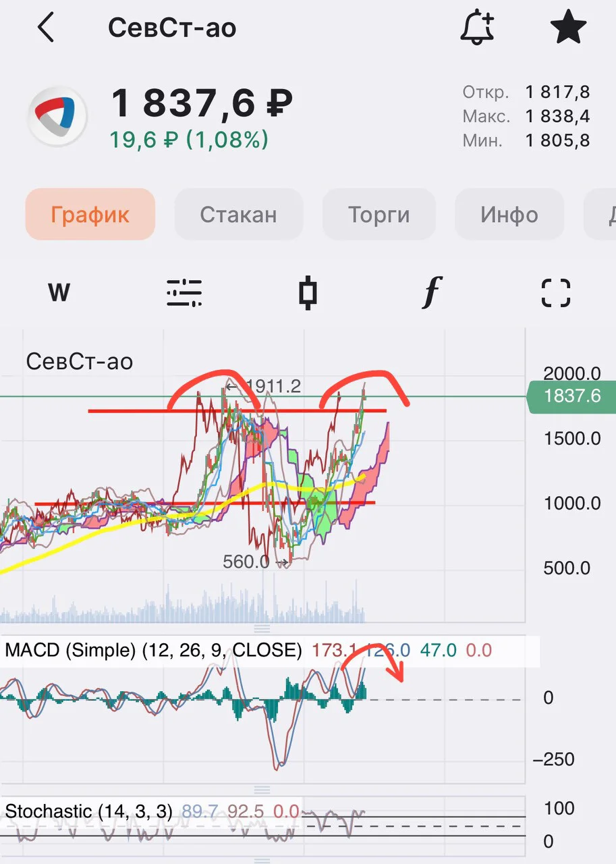Screen dimensions: 616x864
Task: Toggle the favorite star icon
Action: click(569, 28)
